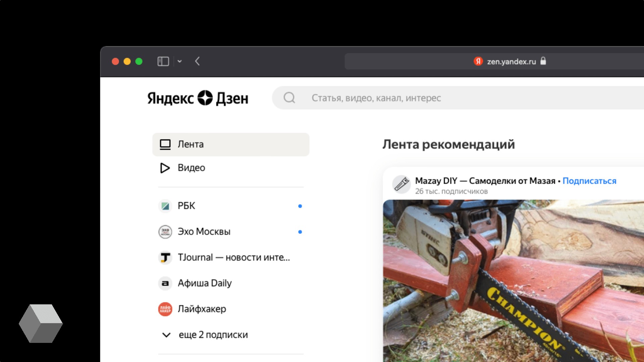Click the РБК channel logo
Screen dimensions: 644x362
click(165, 206)
